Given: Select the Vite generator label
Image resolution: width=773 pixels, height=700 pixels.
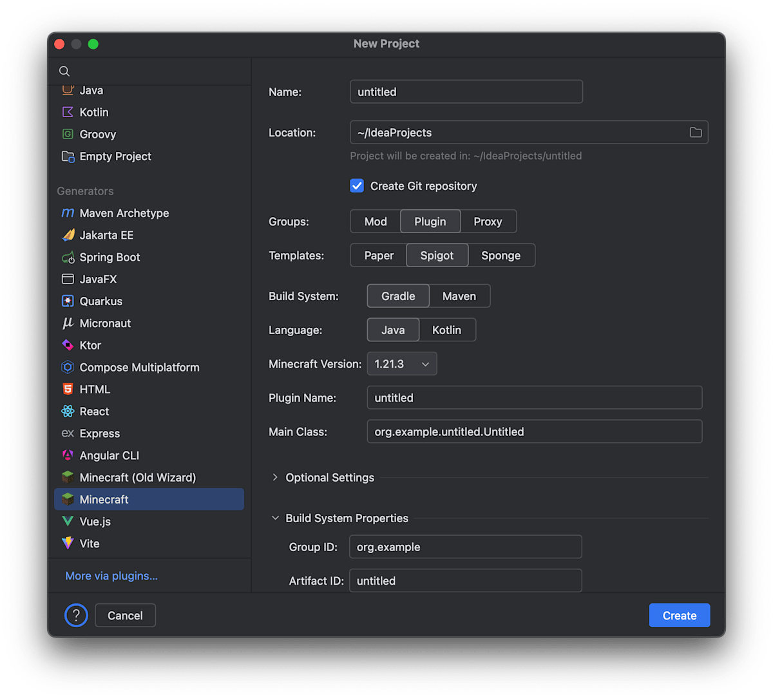Looking at the screenshot, I should click(90, 544).
